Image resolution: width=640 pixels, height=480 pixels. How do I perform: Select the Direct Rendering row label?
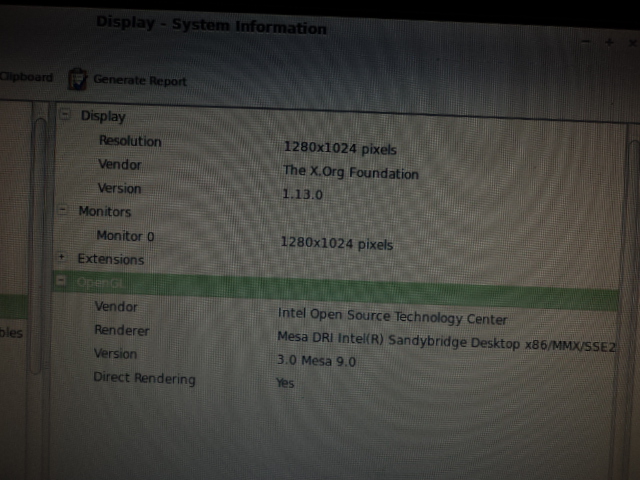pyautogui.click(x=144, y=378)
